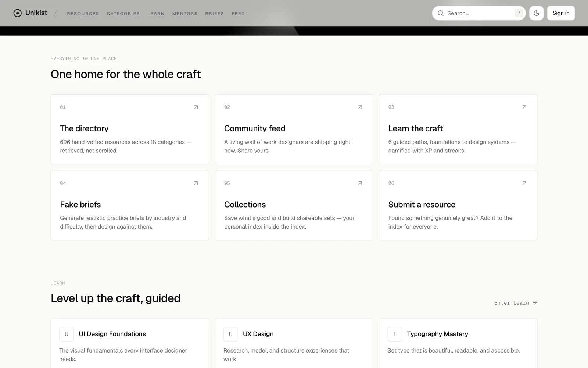Screen dimensions: 588x368
Task: Click the 'Level up the craft, guided' heading
Action: 115,298
